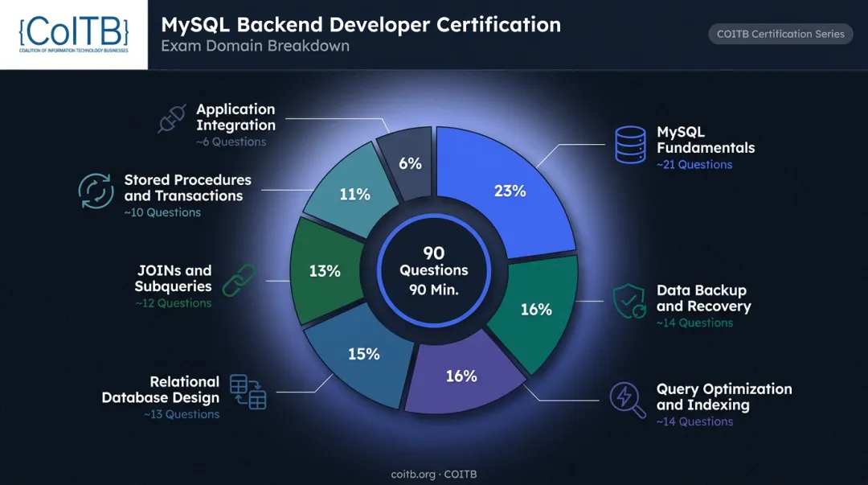Click the Stored Procedures and Transactions label
The image size is (868, 485).
click(x=187, y=188)
